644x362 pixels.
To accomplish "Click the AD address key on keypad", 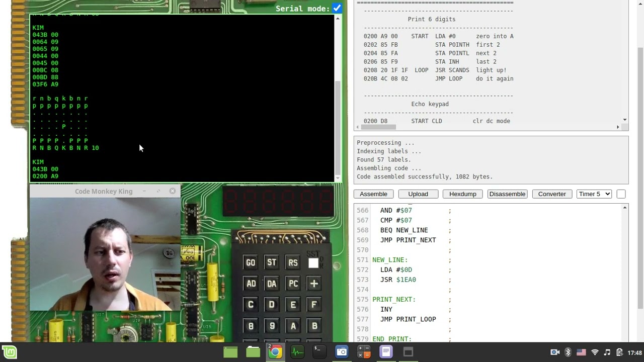I will [251, 284].
